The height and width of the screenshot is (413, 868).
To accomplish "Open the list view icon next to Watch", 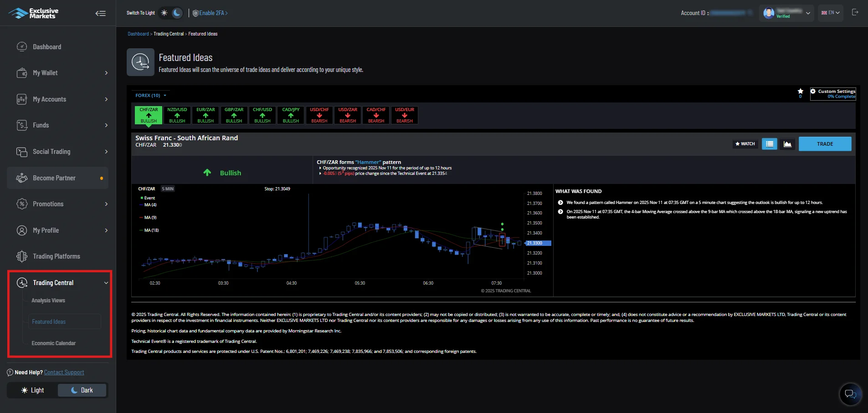I will [x=769, y=143].
